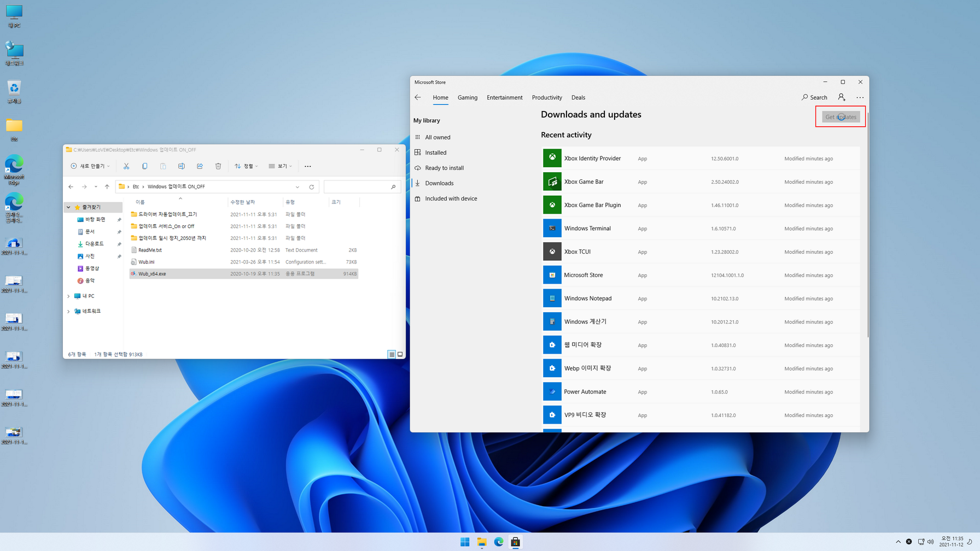
Task: Go back in Microsoft Store
Action: [418, 97]
